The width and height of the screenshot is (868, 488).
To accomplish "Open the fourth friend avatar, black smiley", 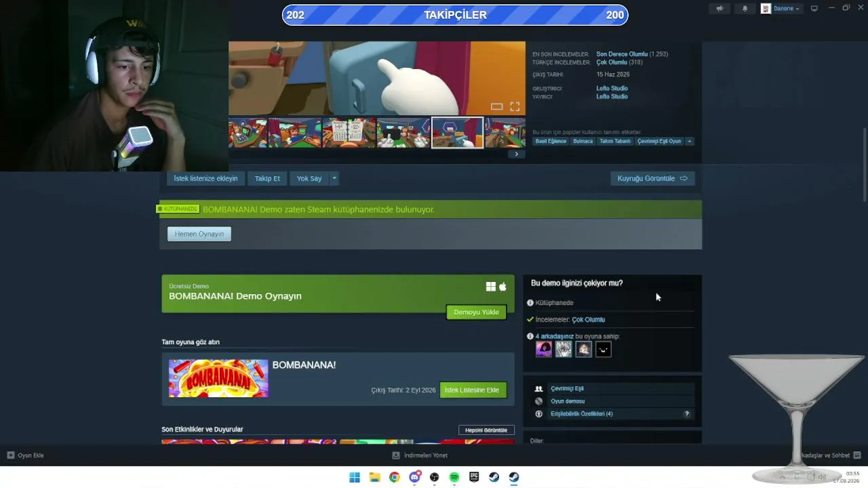I will point(603,349).
